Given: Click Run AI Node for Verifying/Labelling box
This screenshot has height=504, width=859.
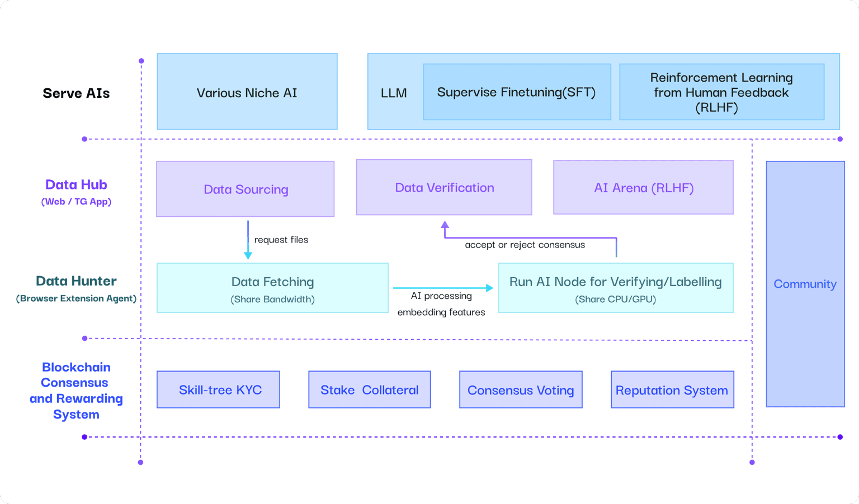Looking at the screenshot, I should pos(615,288).
